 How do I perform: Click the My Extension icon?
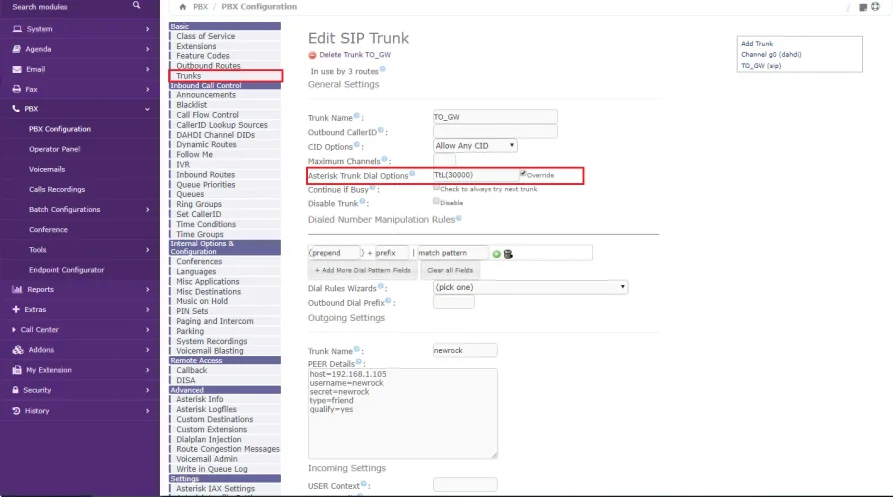pos(17,370)
